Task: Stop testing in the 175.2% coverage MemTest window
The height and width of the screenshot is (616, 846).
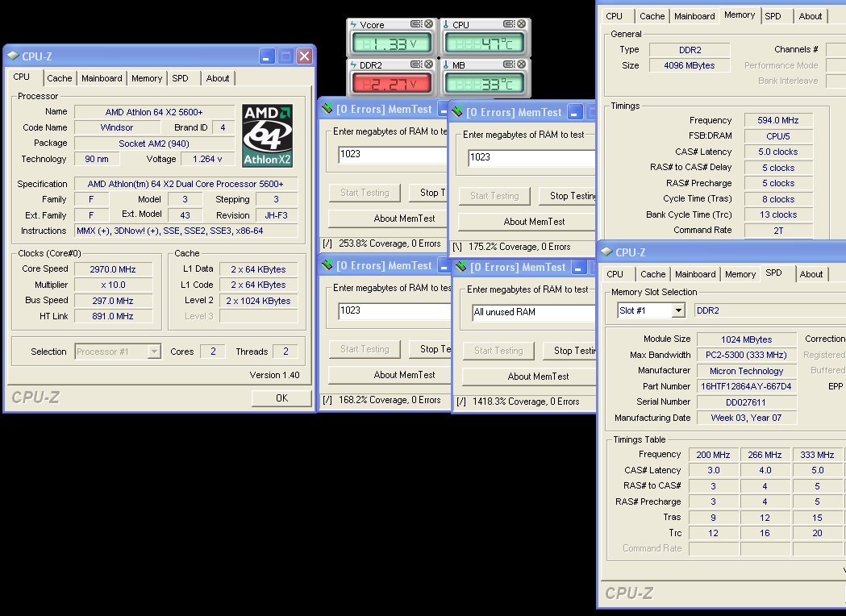Action: (x=566, y=196)
